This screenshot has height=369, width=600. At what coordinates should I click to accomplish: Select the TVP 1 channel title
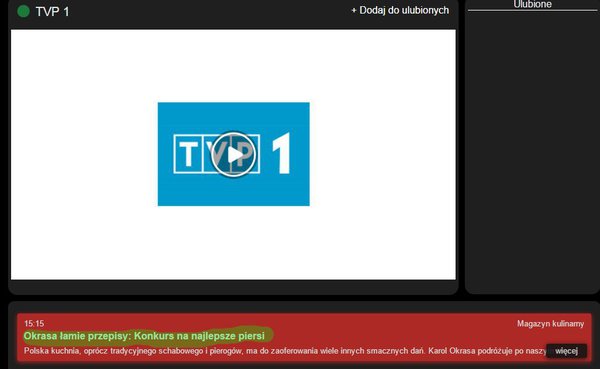point(52,11)
